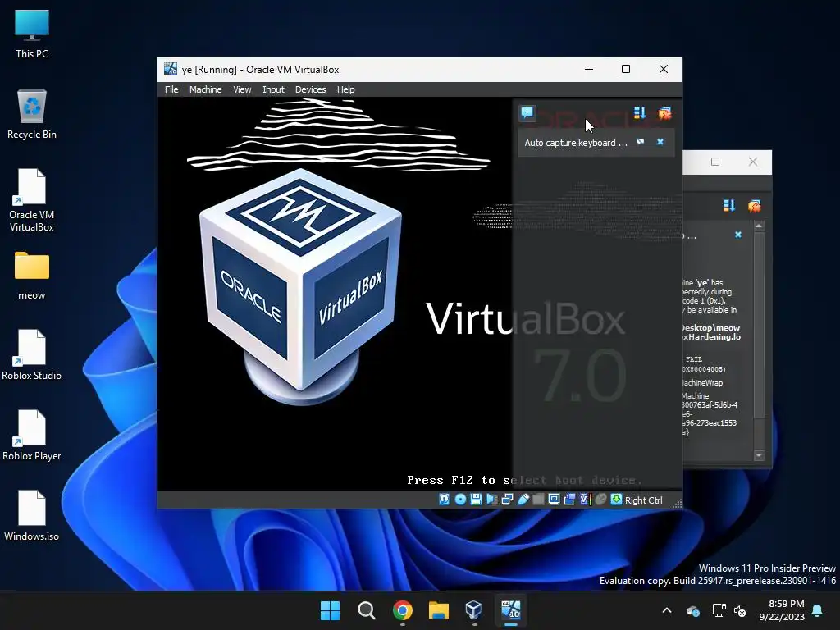Open the Windows Start menu
The width and height of the screenshot is (840, 630).
tap(330, 610)
